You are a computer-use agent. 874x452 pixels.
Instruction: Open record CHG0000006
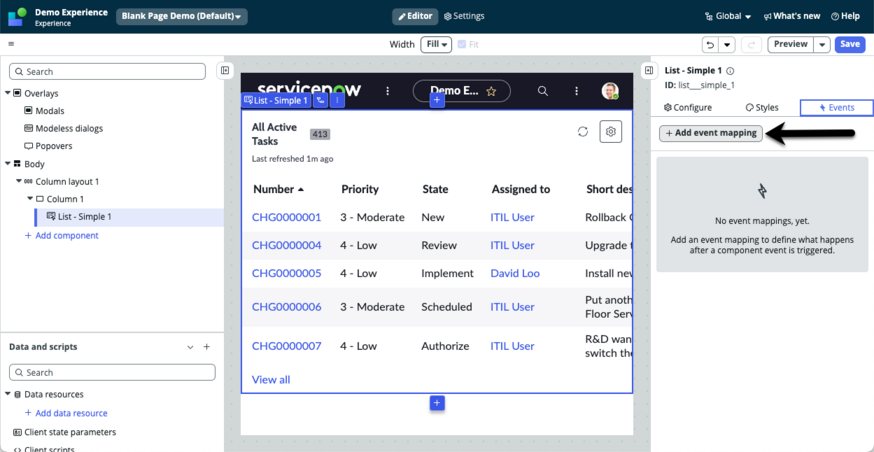(x=287, y=307)
